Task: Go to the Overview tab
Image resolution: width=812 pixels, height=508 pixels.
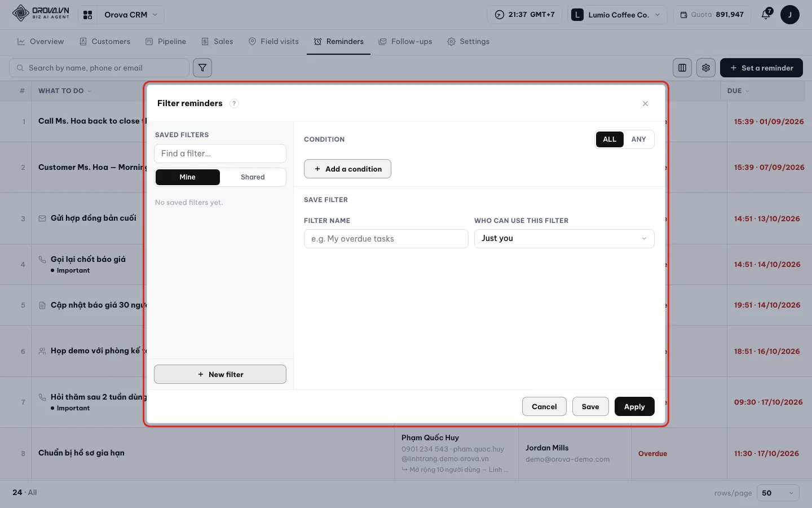Action: (41, 42)
